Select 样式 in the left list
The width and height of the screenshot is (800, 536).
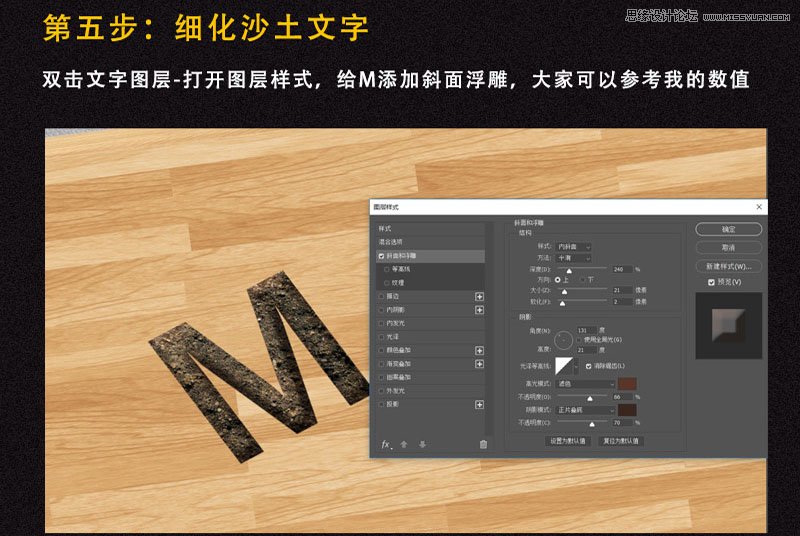click(x=430, y=228)
